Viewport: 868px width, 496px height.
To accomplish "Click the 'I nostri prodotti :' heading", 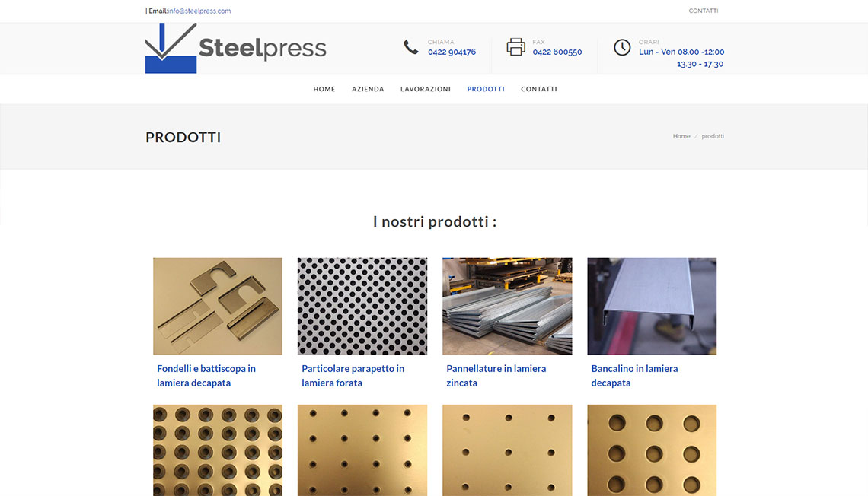I will pos(435,221).
